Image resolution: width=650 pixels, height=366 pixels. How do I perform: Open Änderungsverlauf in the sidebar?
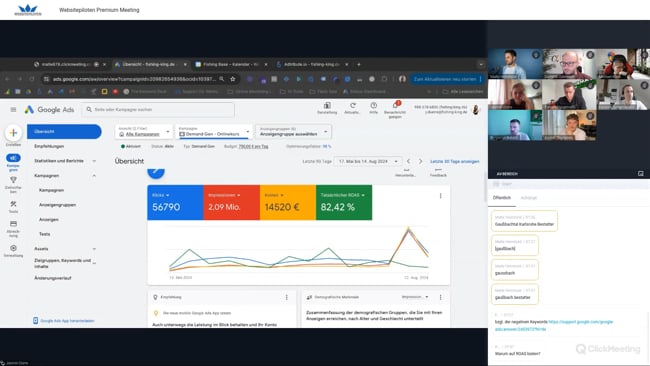[53, 278]
